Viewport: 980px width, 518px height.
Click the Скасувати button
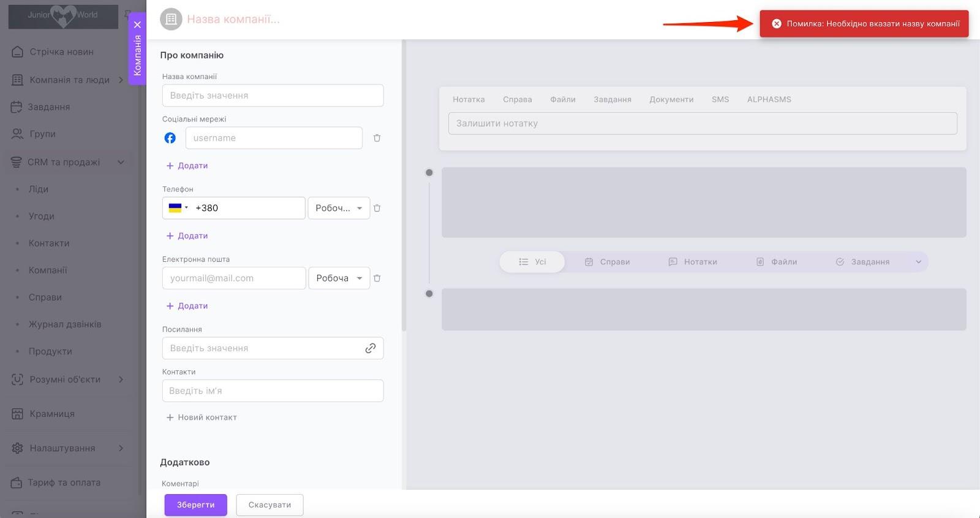[x=269, y=505]
